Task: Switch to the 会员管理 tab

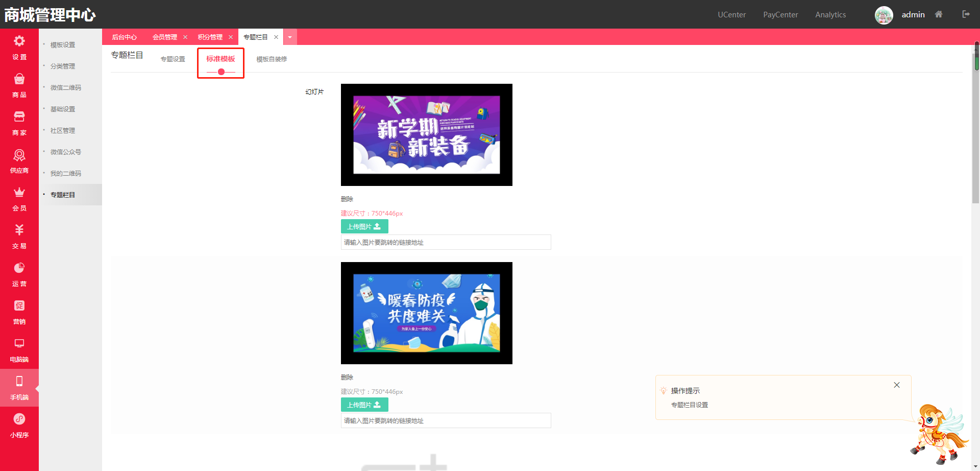Action: 164,37
